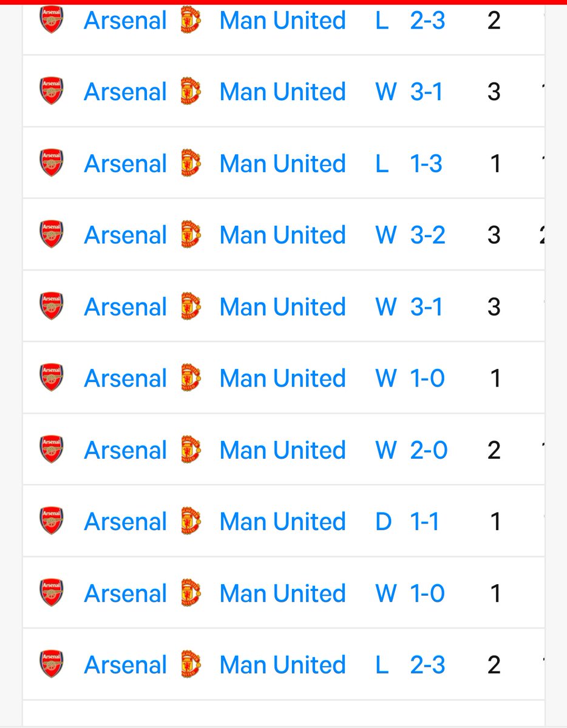Open the W 3-2 match result link
The height and width of the screenshot is (728, 567).
410,235
